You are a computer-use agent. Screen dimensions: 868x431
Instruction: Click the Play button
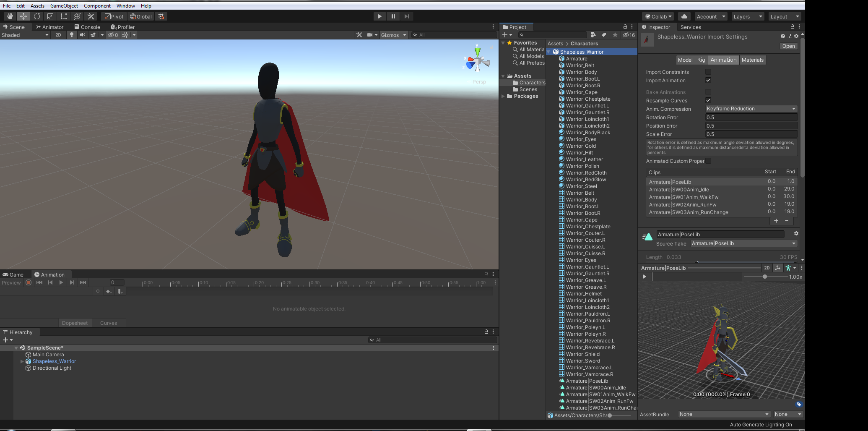point(379,16)
